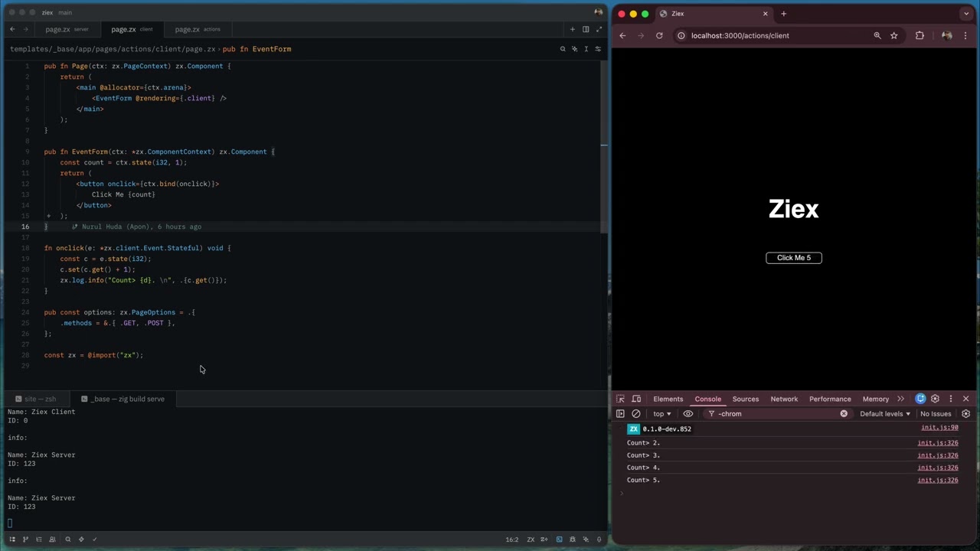Switch to the page.zx server tab
Viewport: 980px width, 551px height.
[66, 29]
